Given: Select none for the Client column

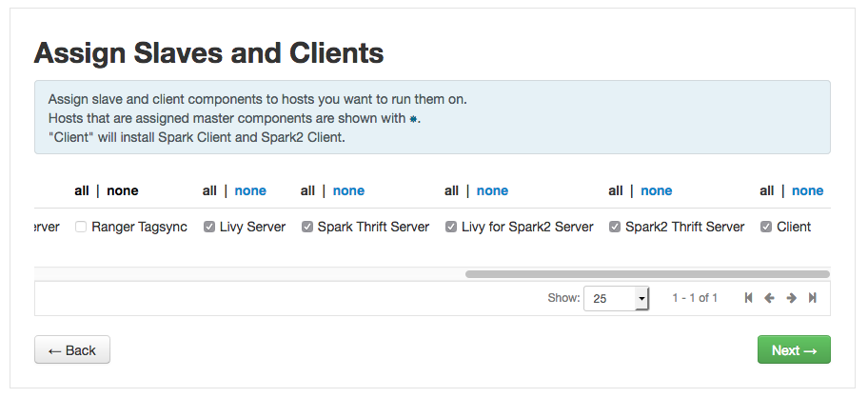Looking at the screenshot, I should (x=807, y=190).
